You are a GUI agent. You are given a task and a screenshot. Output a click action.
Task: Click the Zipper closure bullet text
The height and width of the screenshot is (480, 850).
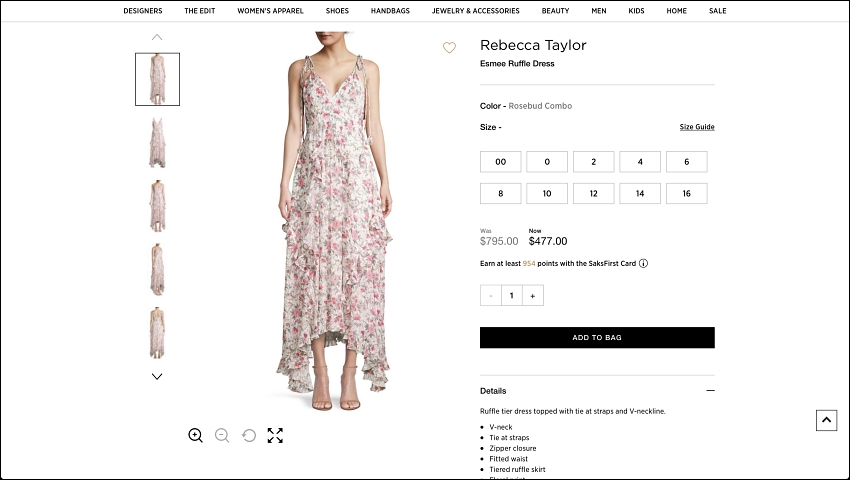coord(513,449)
